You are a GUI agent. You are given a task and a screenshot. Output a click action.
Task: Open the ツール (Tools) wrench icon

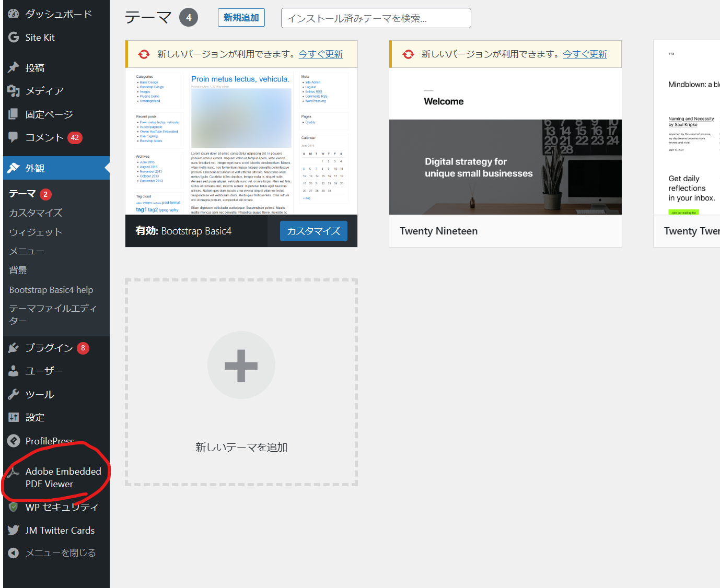[x=13, y=394]
